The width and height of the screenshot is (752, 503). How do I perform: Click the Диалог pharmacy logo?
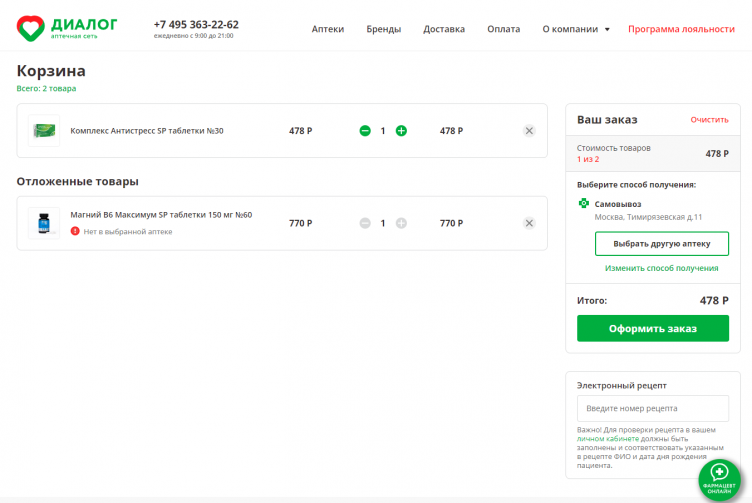[x=68, y=27]
